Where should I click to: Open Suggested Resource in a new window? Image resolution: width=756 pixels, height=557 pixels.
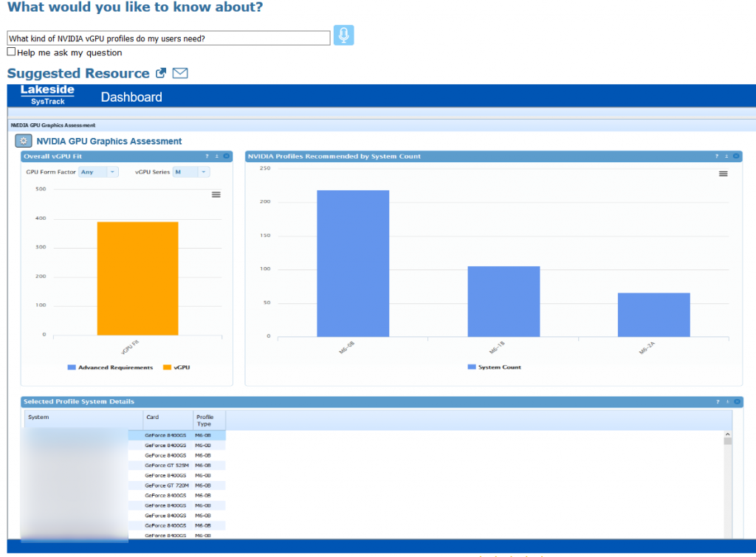coord(161,73)
